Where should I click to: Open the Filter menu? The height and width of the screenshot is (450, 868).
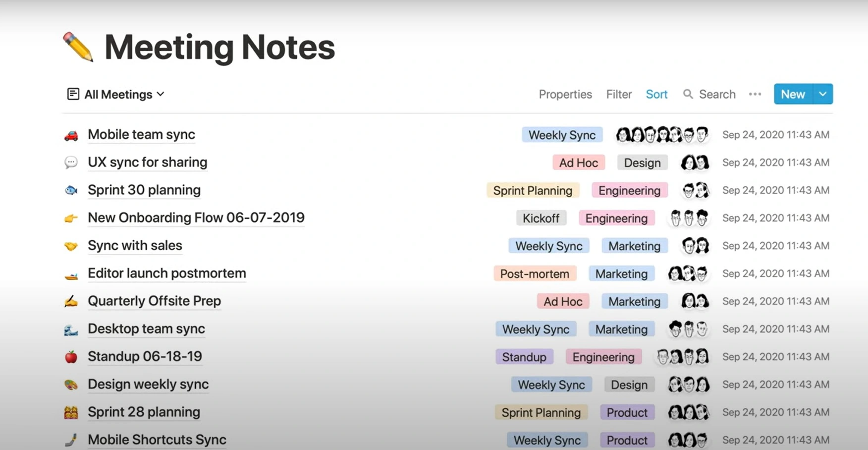coord(619,94)
